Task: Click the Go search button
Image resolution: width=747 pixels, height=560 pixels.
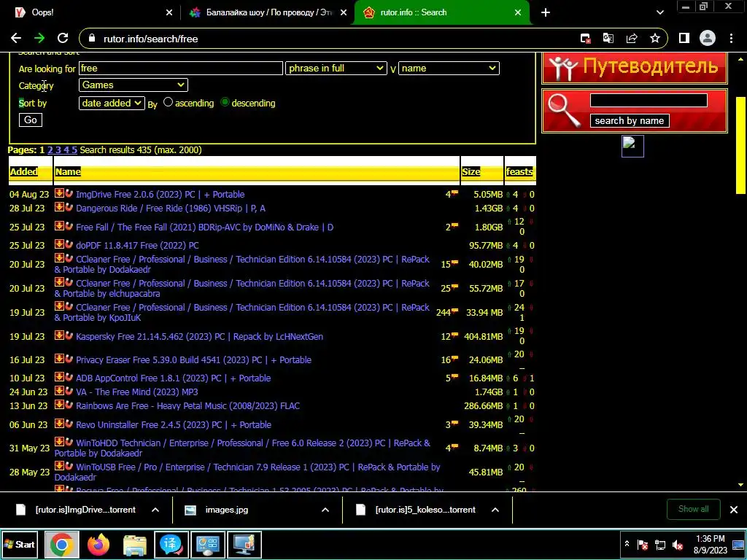Action: point(31,120)
